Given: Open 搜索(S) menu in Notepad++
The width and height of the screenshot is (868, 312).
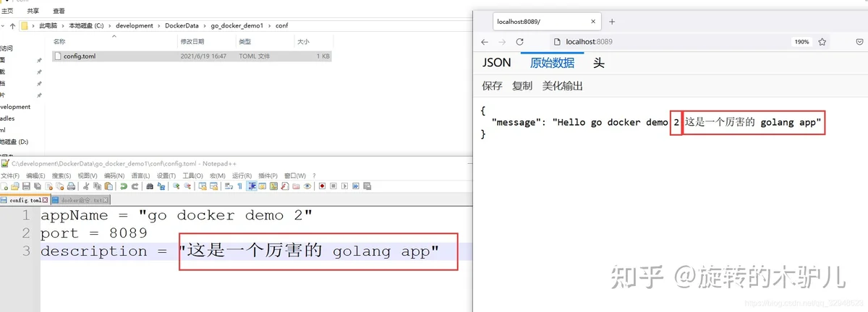Looking at the screenshot, I should tap(61, 175).
